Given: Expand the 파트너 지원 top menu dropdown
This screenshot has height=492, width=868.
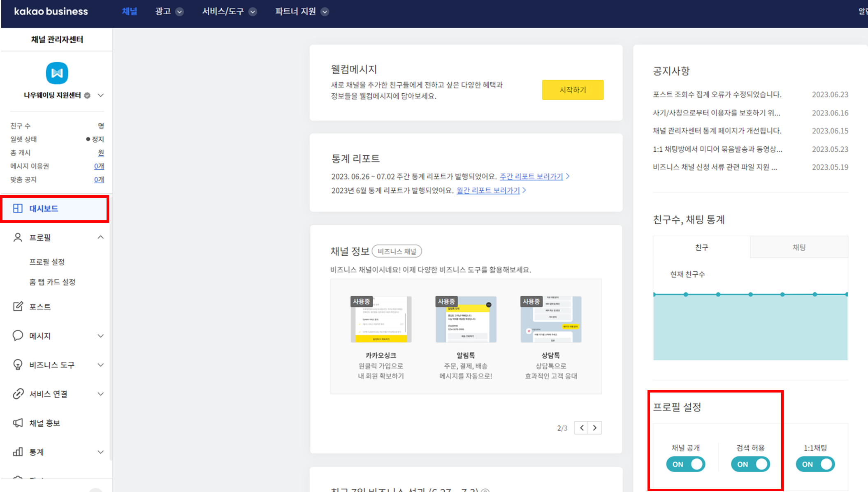Looking at the screenshot, I should [x=325, y=12].
